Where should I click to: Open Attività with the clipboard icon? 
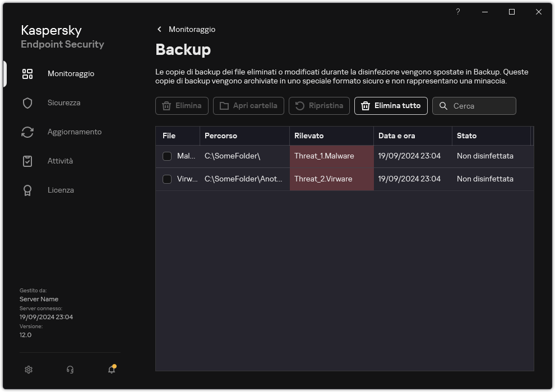[x=27, y=161]
